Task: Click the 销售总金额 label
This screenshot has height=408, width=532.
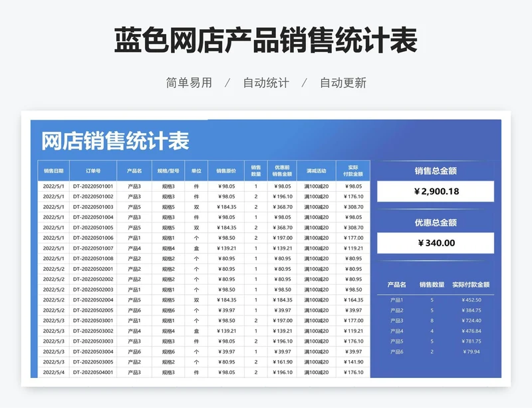Action: pyautogui.click(x=436, y=171)
